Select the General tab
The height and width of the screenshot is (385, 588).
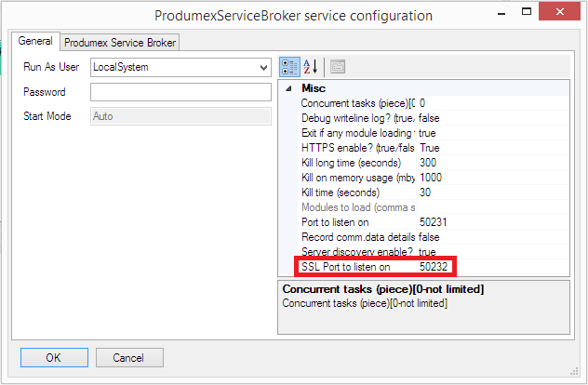(35, 41)
